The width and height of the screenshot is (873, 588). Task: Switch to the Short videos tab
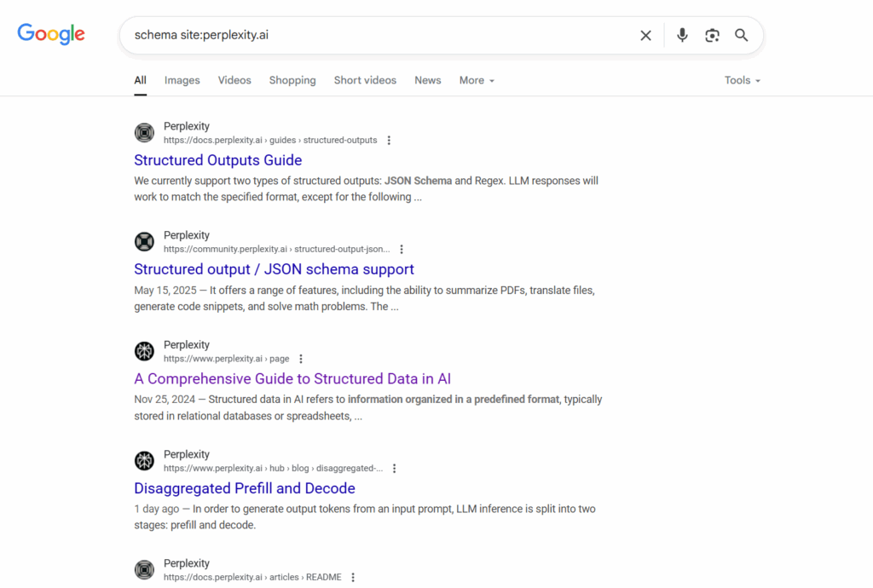coord(365,81)
